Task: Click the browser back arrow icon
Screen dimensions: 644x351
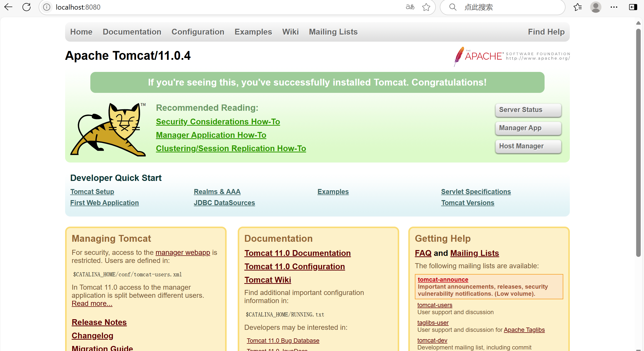Action: tap(8, 7)
